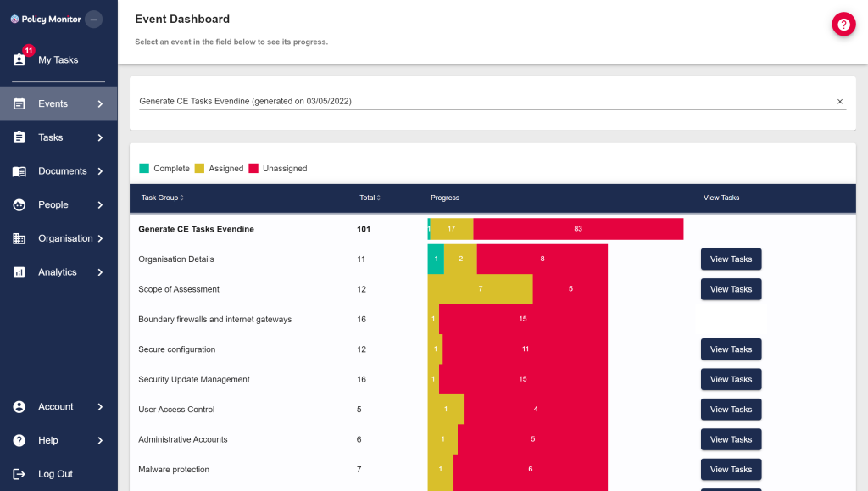Open Analytics using its chart icon
868x491 pixels.
(19, 271)
